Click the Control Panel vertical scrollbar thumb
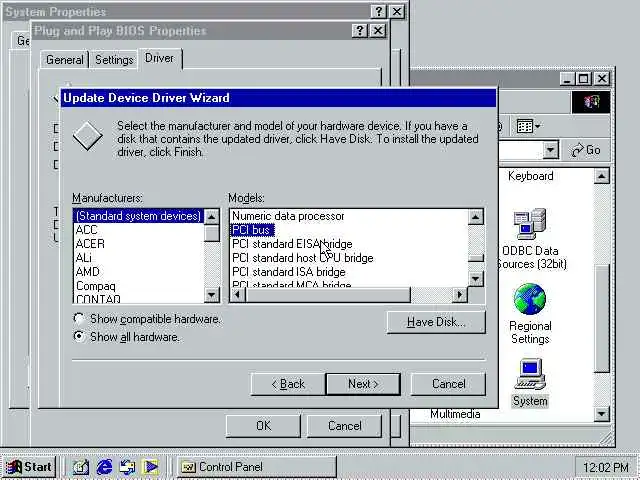640x480 pixels. (602, 318)
